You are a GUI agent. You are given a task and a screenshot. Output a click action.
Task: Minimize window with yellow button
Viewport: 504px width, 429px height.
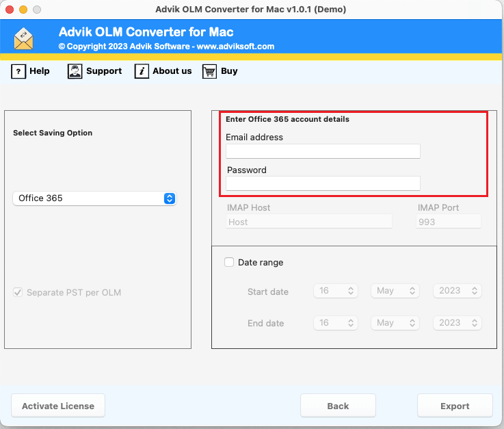coord(23,10)
